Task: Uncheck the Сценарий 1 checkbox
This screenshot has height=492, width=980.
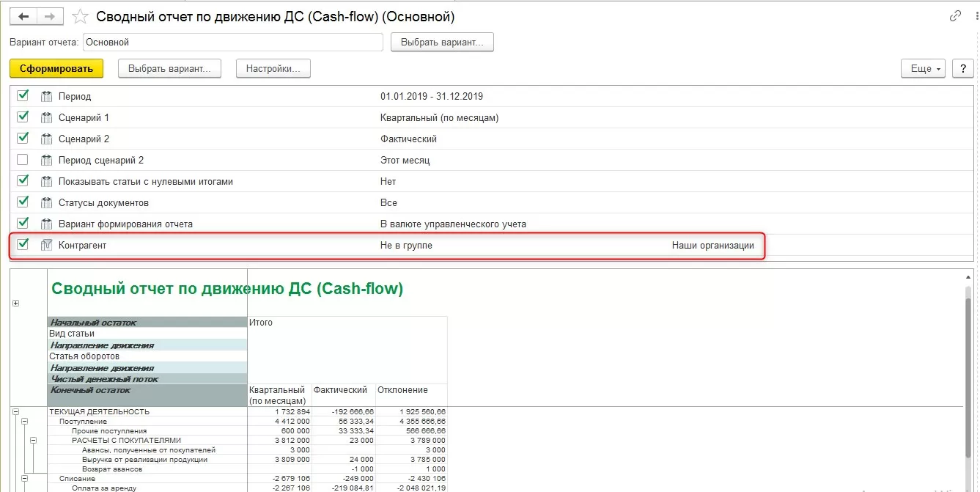Action: (x=23, y=117)
